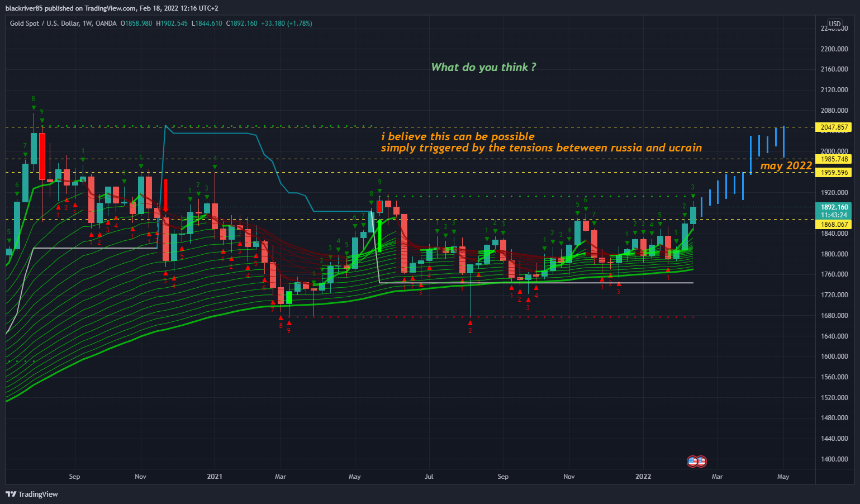This screenshot has height=504, width=860.
Task: Open the USD currency selector on price axis
Action: click(834, 23)
